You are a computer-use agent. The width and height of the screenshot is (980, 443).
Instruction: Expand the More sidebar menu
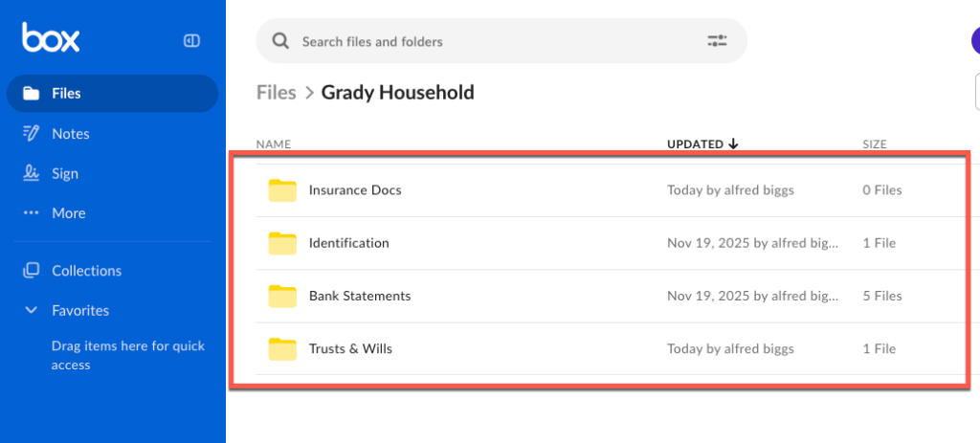pos(68,213)
